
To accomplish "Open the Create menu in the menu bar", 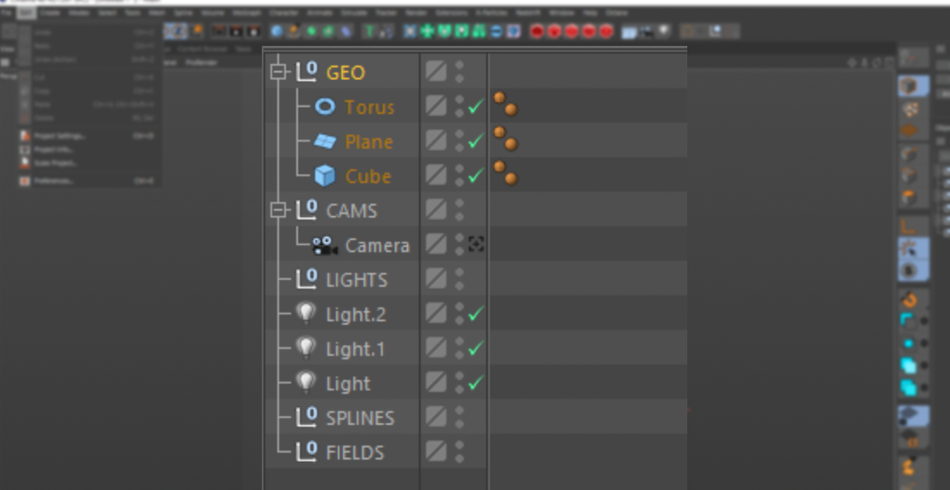I will (x=49, y=12).
